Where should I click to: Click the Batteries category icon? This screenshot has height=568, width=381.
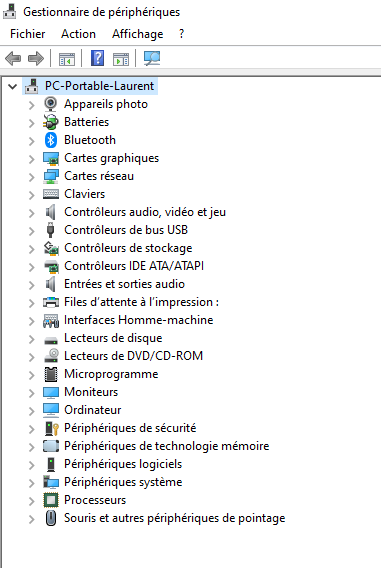pyautogui.click(x=51, y=122)
